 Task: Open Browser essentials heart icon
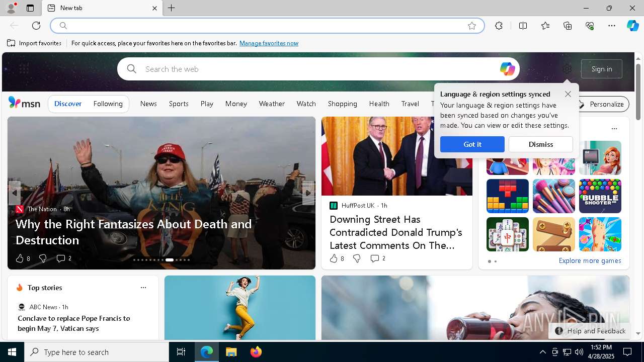click(590, 26)
